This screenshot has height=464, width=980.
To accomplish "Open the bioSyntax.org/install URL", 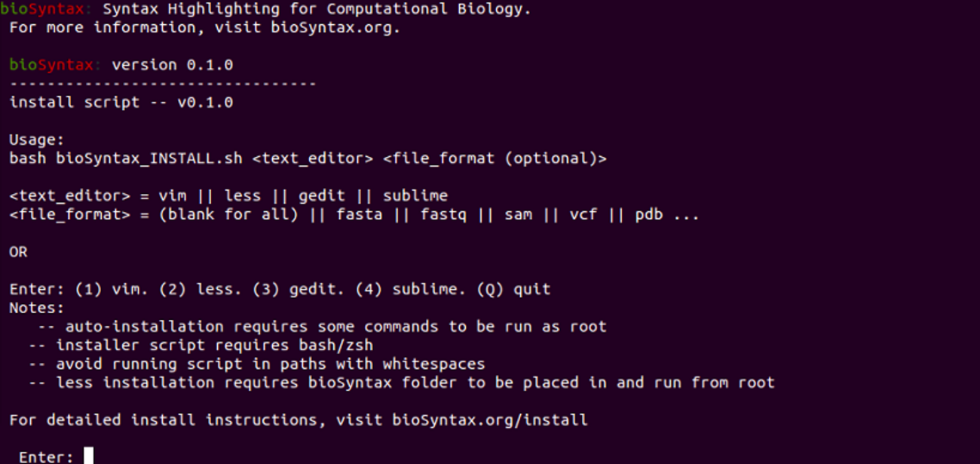I will click(x=489, y=419).
